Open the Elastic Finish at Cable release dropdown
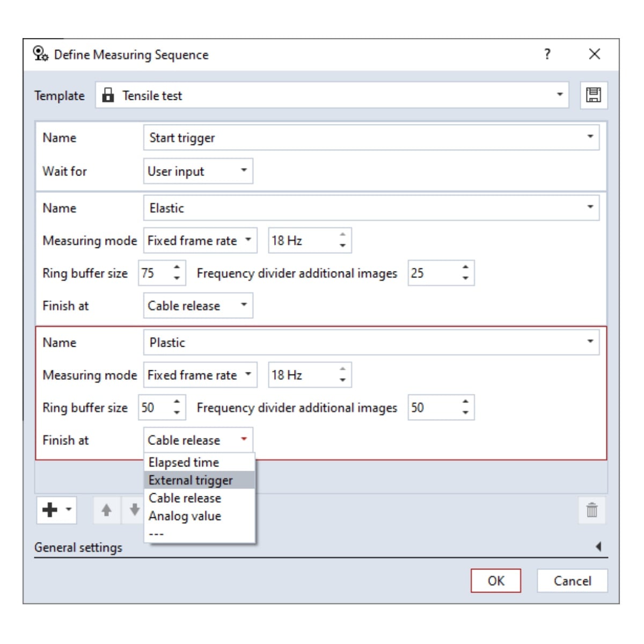 [198, 305]
